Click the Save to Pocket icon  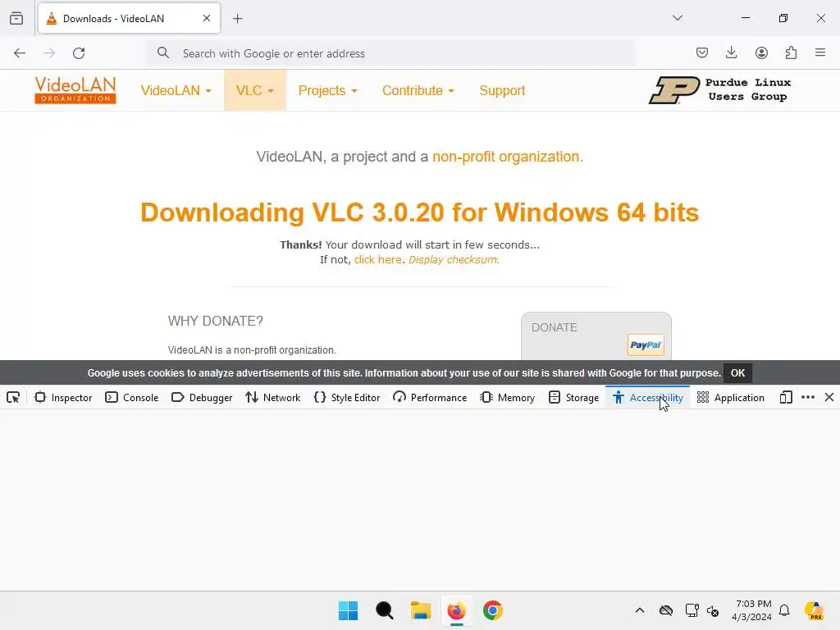(702, 52)
